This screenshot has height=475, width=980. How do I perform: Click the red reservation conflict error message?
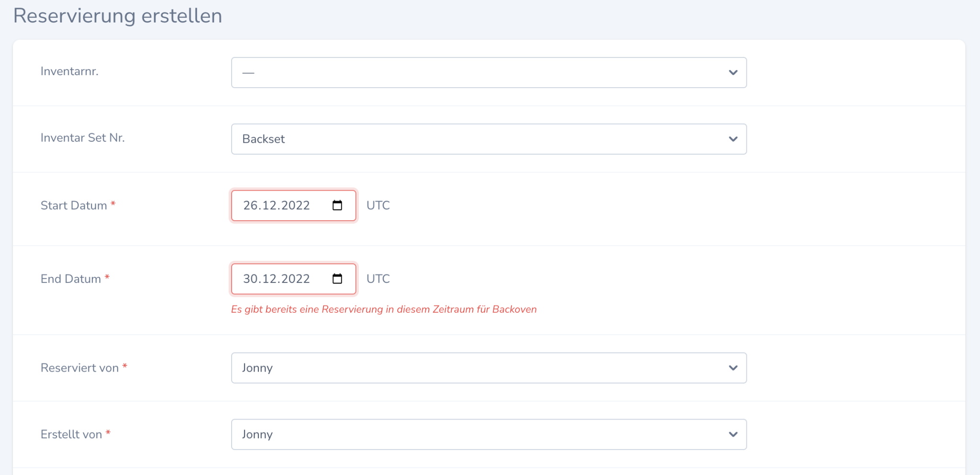point(383,309)
